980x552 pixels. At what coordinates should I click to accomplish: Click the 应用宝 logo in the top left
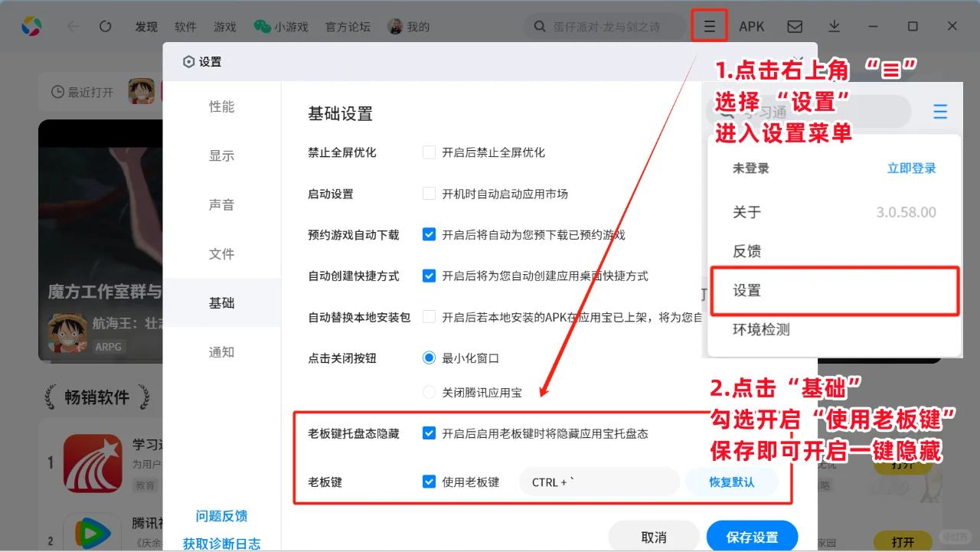tap(31, 25)
